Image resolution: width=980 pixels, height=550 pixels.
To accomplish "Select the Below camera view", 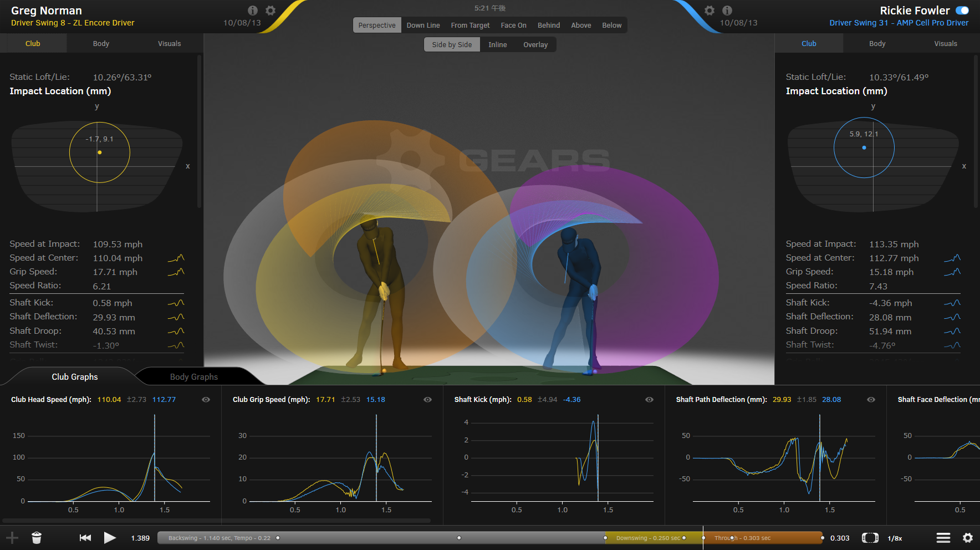I will pos(612,26).
